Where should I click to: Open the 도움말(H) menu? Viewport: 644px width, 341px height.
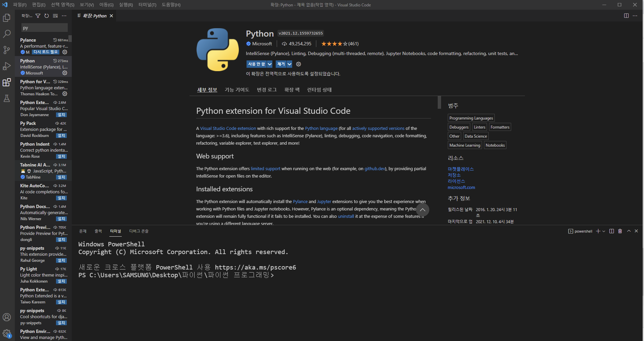coord(171,5)
